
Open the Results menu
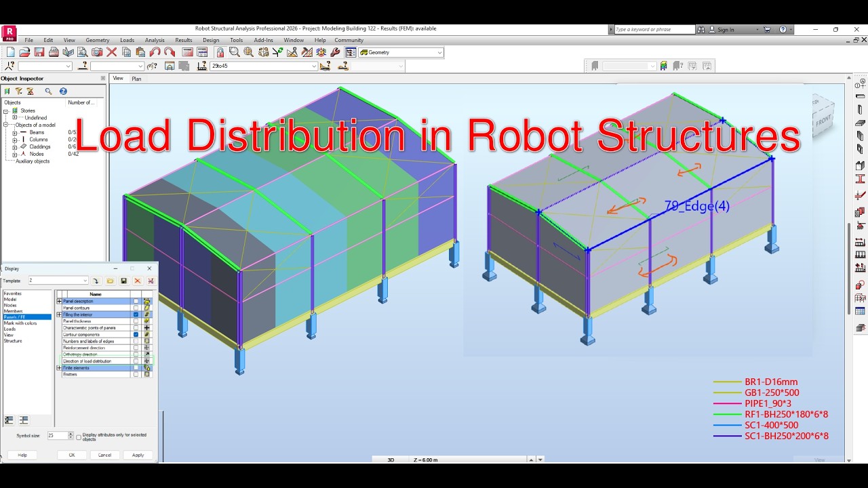pyautogui.click(x=184, y=40)
